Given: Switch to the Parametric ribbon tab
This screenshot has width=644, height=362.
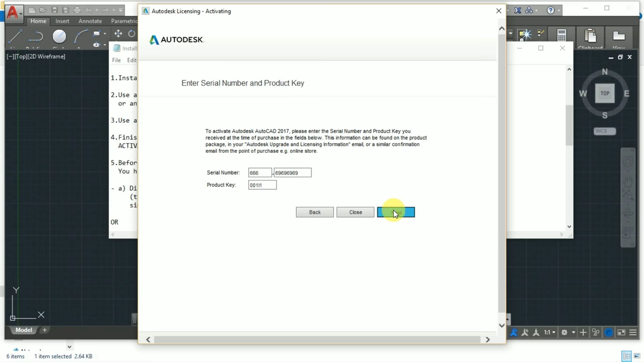Looking at the screenshot, I should tap(124, 21).
